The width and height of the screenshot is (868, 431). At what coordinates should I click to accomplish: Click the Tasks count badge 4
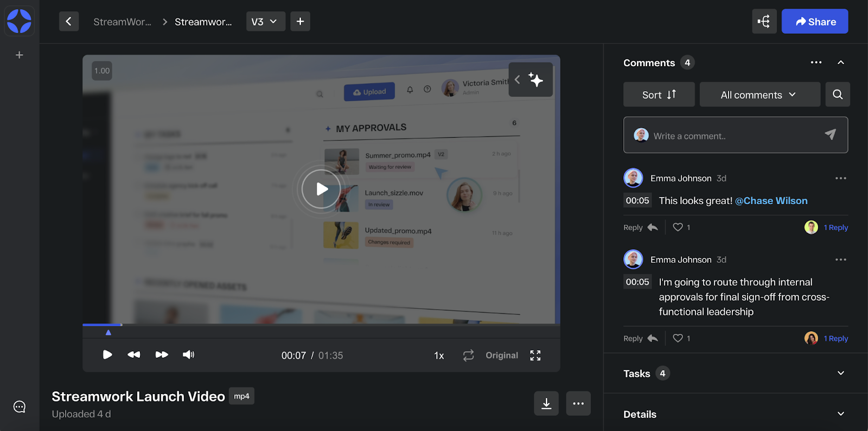(662, 373)
